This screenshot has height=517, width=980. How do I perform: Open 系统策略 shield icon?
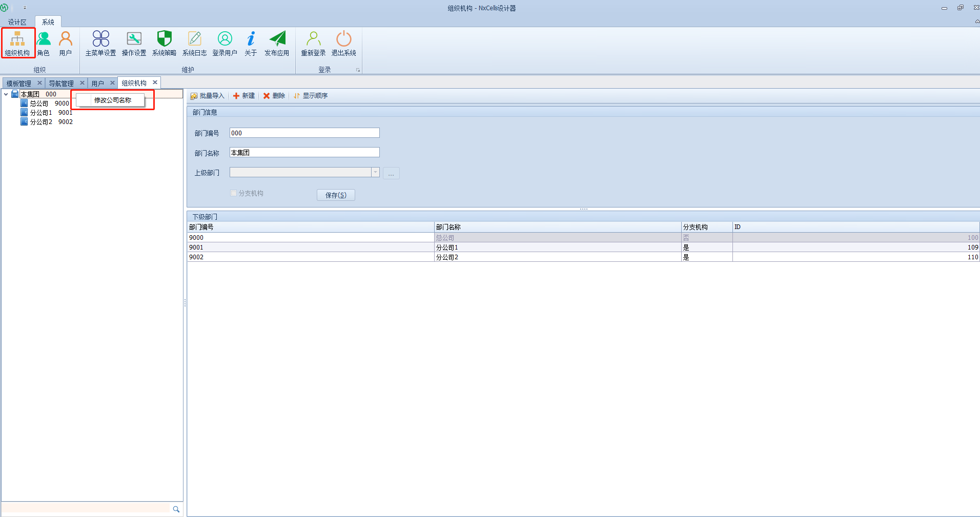point(164,43)
